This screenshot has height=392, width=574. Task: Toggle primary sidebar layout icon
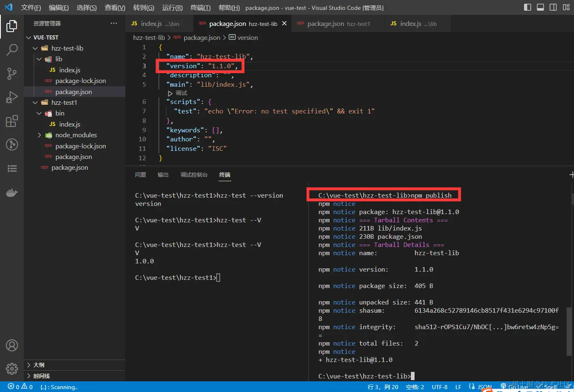pos(528,7)
